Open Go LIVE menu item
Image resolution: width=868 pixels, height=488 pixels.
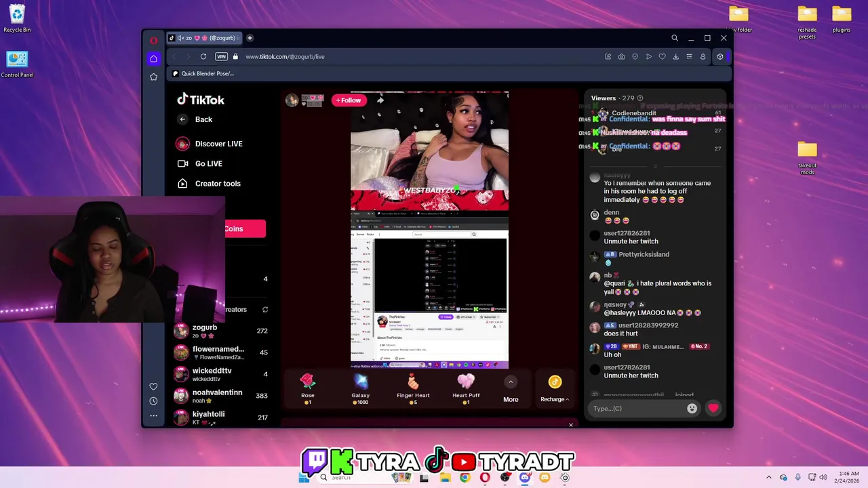click(200, 163)
